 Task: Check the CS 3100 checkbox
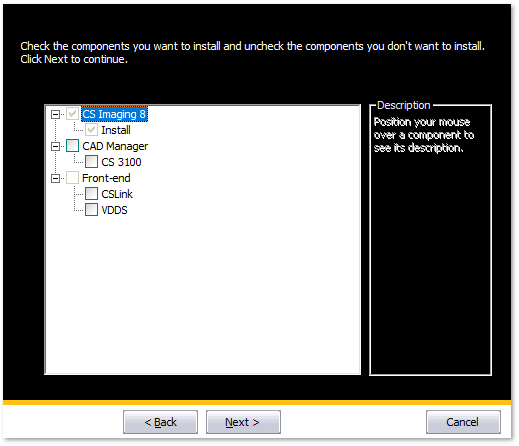click(91, 162)
